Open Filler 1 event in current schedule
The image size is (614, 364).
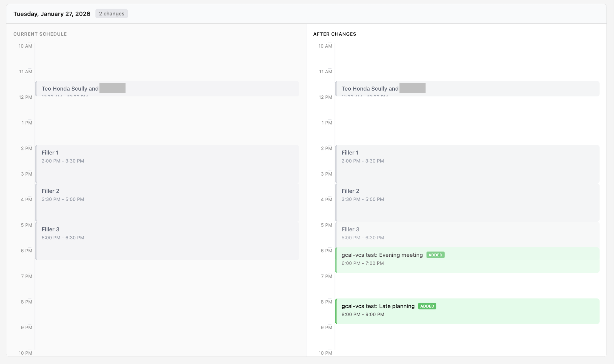[x=167, y=164]
